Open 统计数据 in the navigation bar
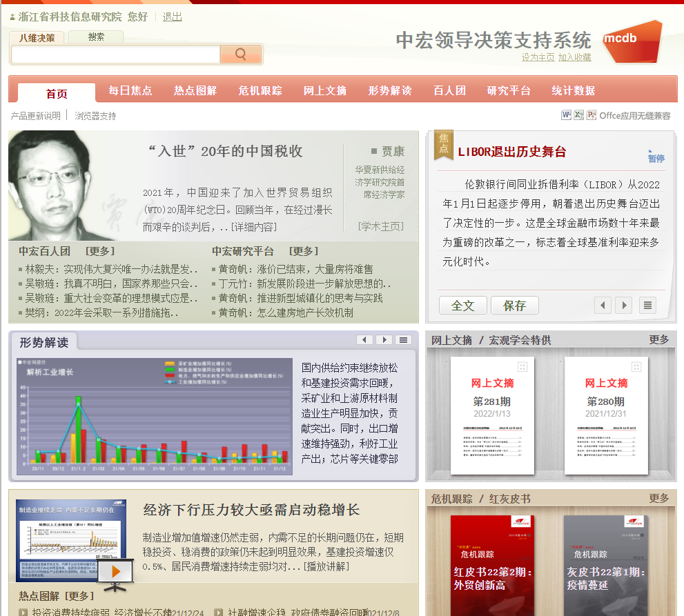This screenshot has width=684, height=616. (x=573, y=90)
